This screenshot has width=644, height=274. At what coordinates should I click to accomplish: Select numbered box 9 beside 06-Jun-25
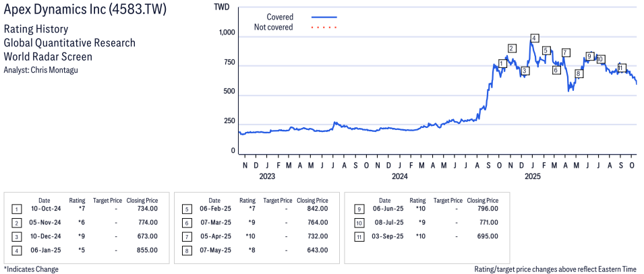click(x=357, y=209)
